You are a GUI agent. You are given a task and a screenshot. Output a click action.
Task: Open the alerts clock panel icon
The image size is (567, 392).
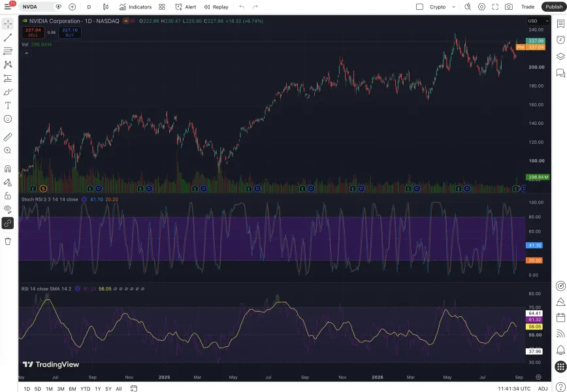(560, 39)
